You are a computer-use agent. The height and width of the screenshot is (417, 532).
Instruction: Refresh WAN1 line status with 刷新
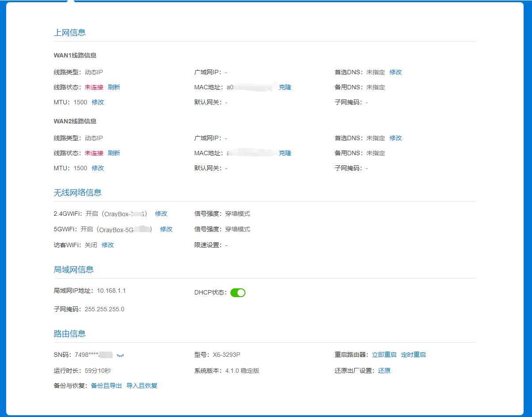pyautogui.click(x=114, y=87)
